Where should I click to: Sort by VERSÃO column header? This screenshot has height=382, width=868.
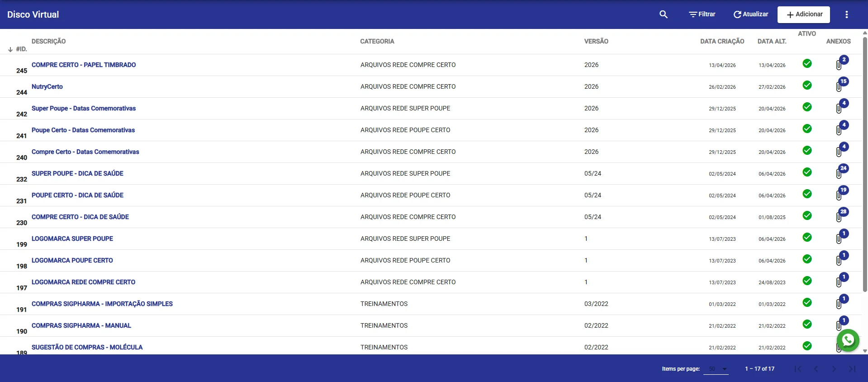(x=596, y=41)
